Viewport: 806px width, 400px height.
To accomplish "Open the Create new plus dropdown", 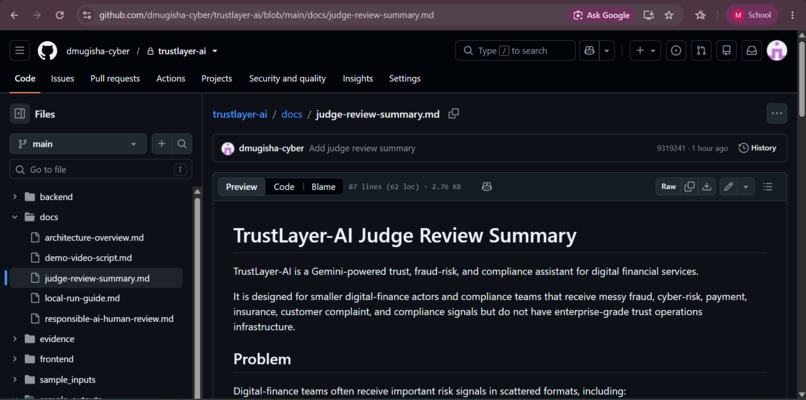I will point(645,51).
